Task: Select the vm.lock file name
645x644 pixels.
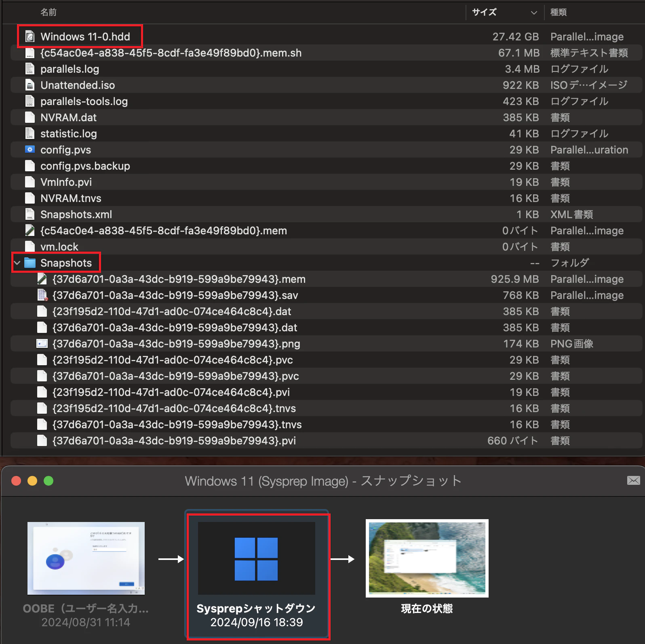Action: 59,247
